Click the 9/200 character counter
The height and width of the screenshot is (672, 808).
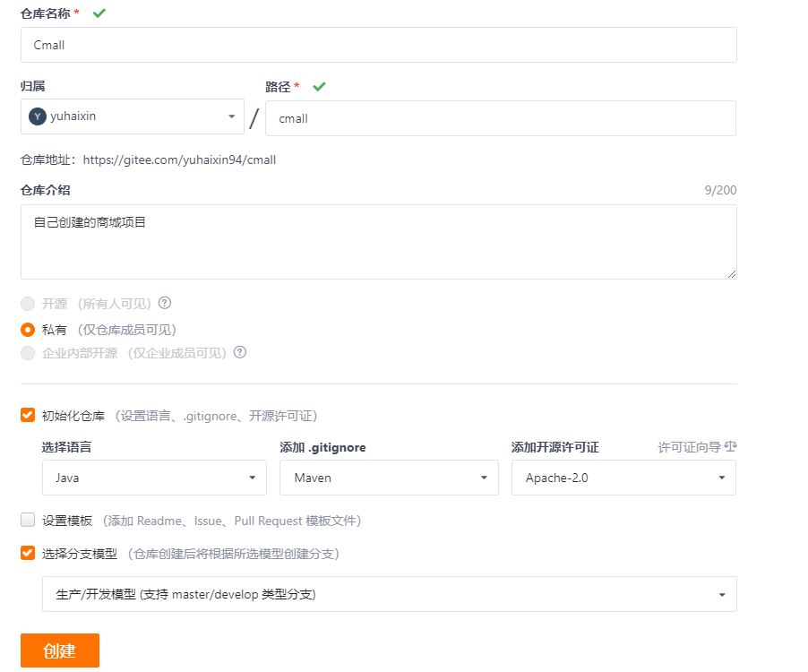[720, 190]
